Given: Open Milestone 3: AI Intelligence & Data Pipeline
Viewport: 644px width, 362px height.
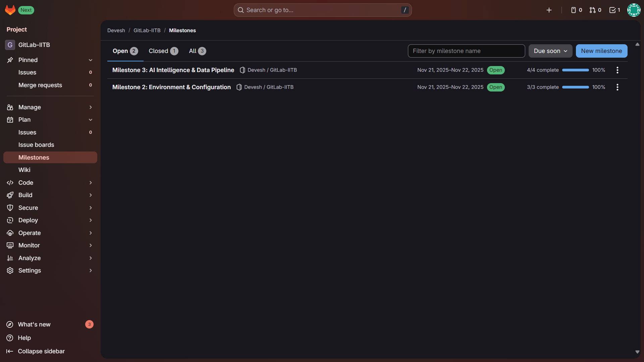Looking at the screenshot, I should pyautogui.click(x=173, y=70).
